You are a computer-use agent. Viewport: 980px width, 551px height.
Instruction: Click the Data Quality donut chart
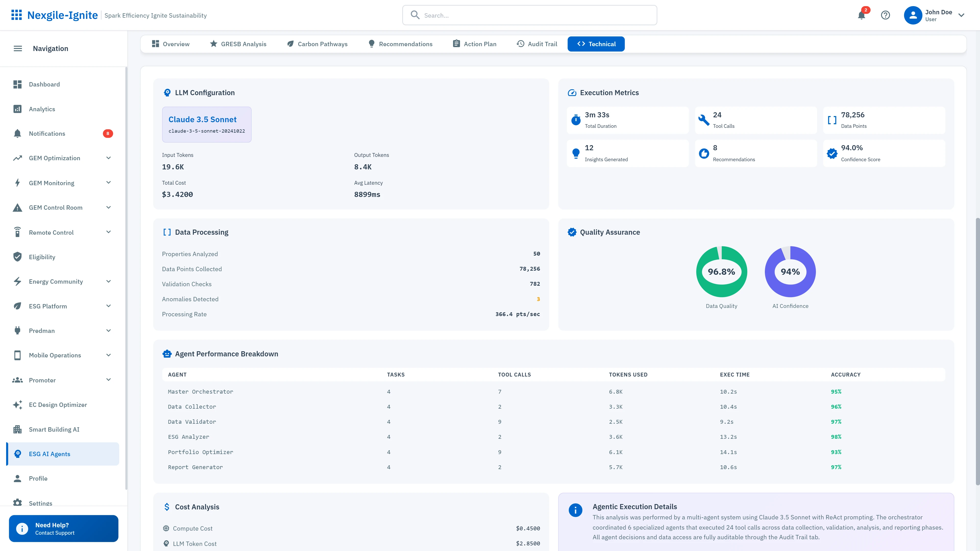tap(721, 271)
